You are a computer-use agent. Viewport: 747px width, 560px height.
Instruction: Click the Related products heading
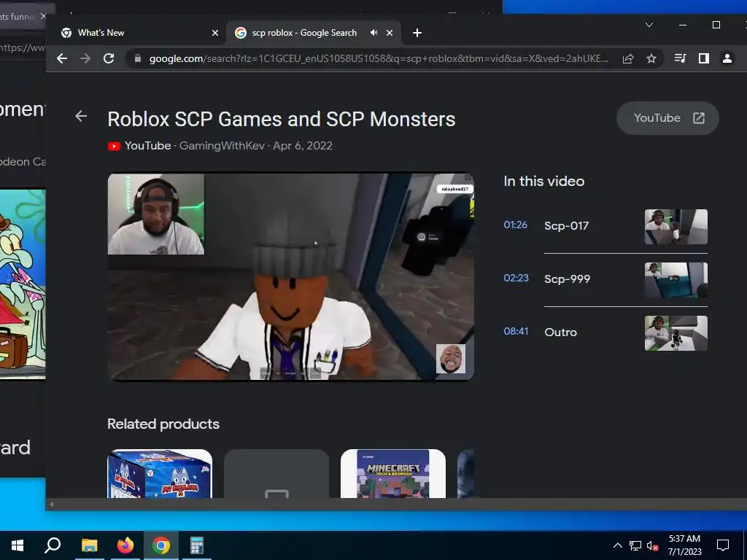coord(163,424)
